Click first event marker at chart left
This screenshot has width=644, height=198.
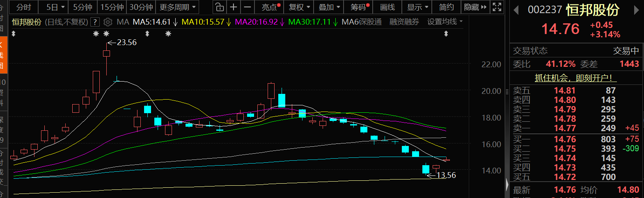pos(14,34)
